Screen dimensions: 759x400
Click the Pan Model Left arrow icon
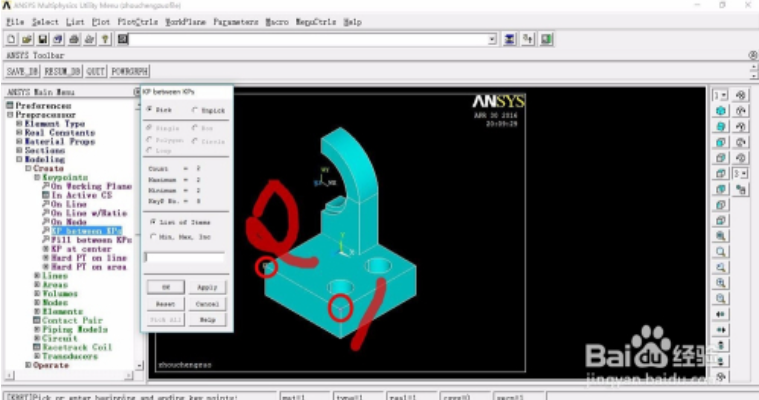[x=721, y=314]
